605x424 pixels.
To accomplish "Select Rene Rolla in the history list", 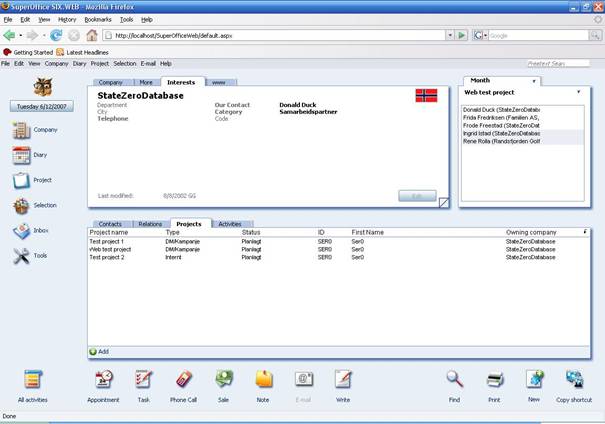I will (522, 141).
